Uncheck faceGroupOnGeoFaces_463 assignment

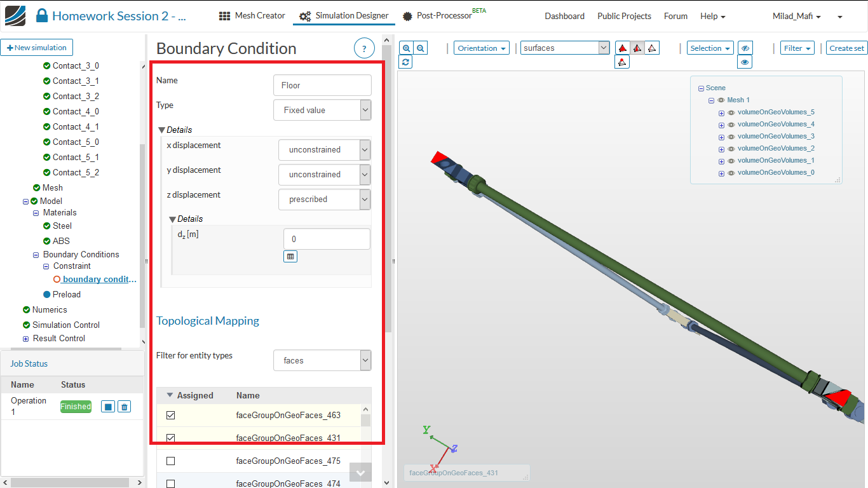(170, 416)
